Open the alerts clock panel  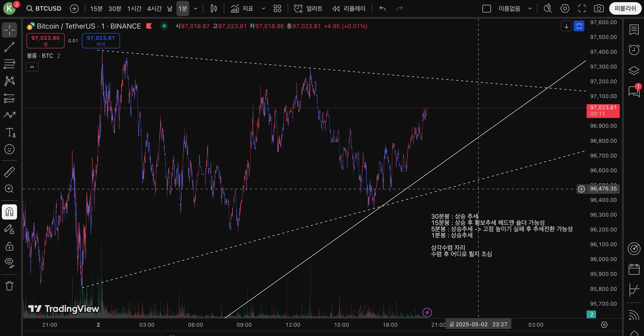(x=634, y=50)
